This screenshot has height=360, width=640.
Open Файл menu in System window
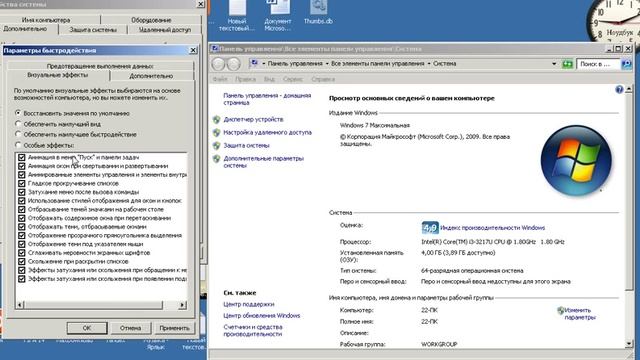[x=220, y=79]
